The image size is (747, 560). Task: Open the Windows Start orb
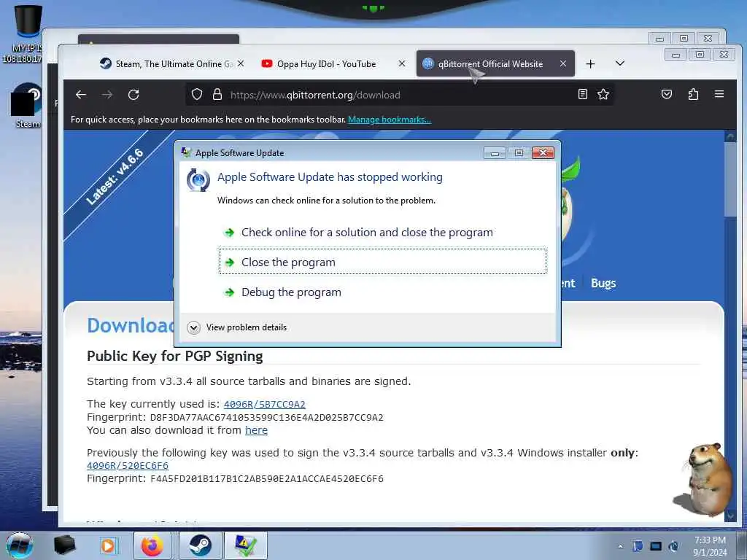click(x=20, y=545)
